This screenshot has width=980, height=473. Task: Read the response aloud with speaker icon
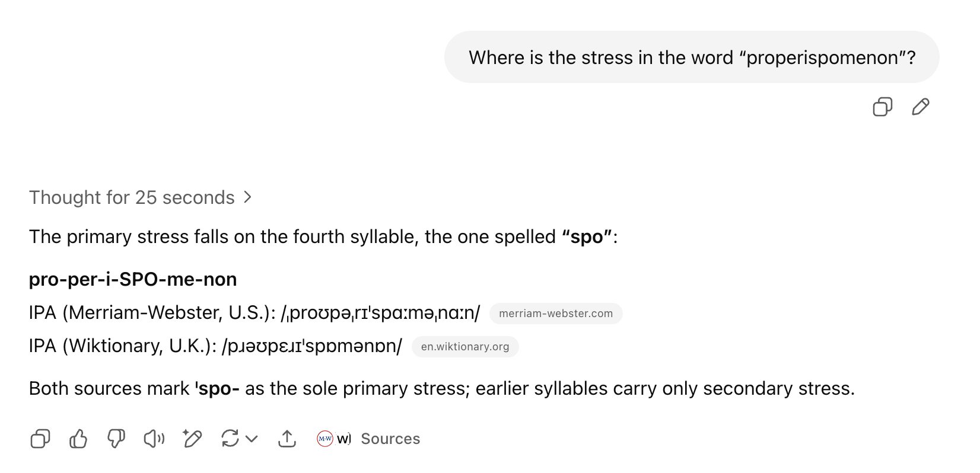click(154, 439)
